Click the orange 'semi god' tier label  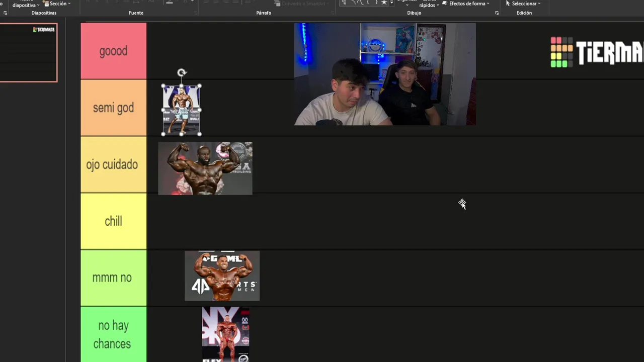point(114,108)
